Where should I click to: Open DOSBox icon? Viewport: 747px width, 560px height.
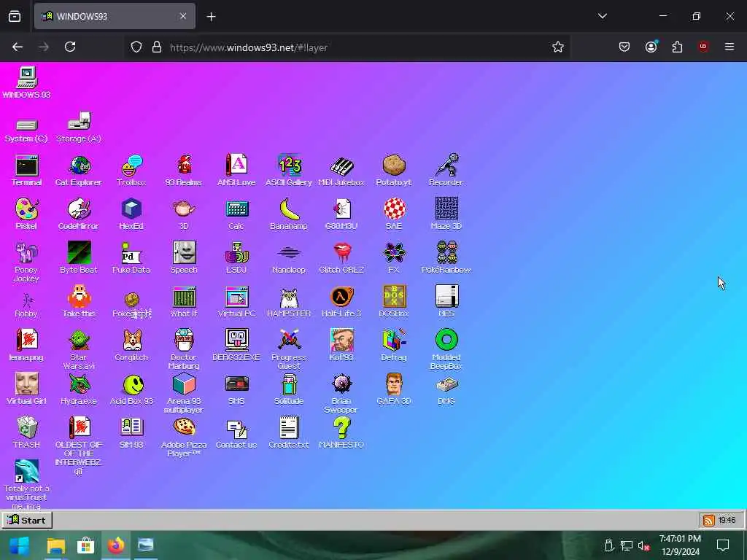(394, 297)
